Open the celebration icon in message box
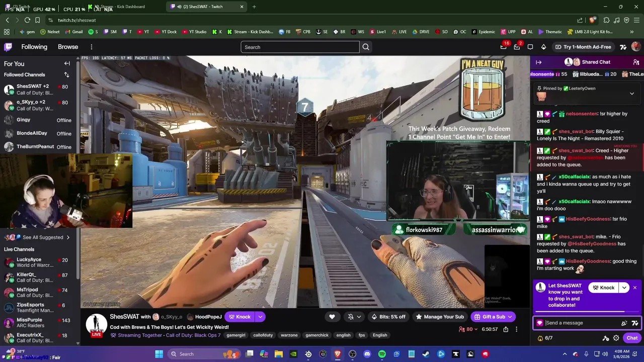644x362 pixels. pos(624,323)
